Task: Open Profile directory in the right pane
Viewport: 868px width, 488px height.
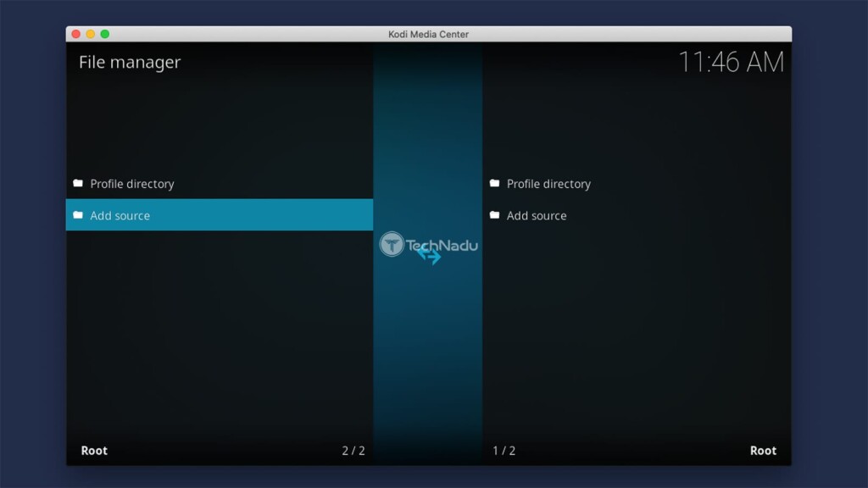Action: [x=637, y=183]
